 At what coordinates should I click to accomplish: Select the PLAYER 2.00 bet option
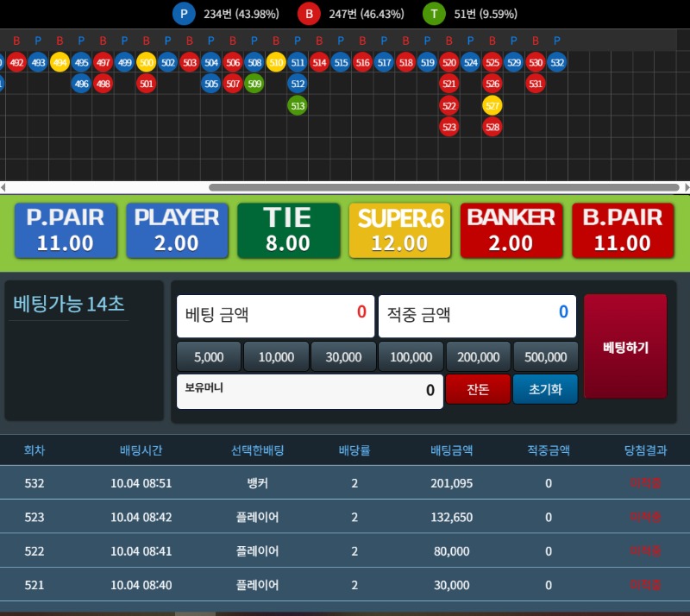click(177, 230)
